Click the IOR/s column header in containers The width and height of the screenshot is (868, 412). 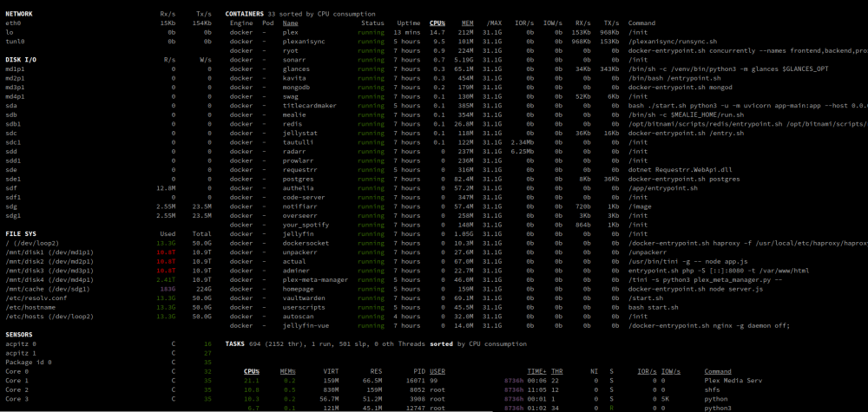point(525,23)
